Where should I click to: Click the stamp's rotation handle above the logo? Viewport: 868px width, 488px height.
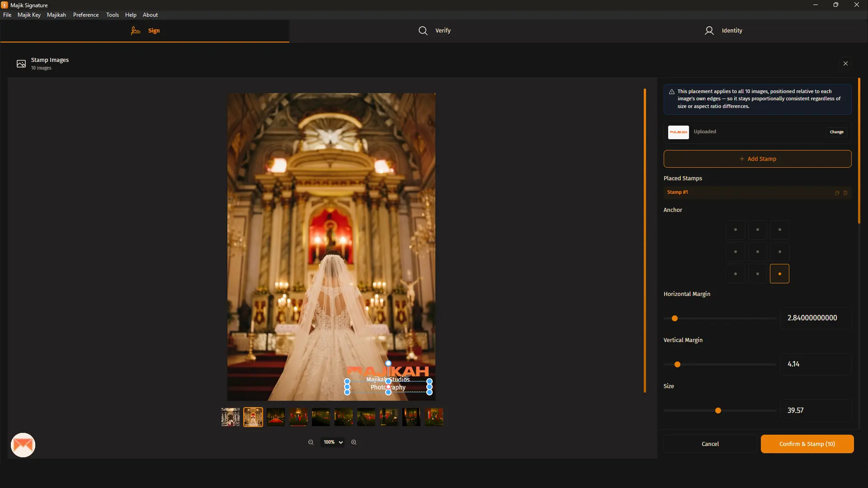(x=388, y=363)
